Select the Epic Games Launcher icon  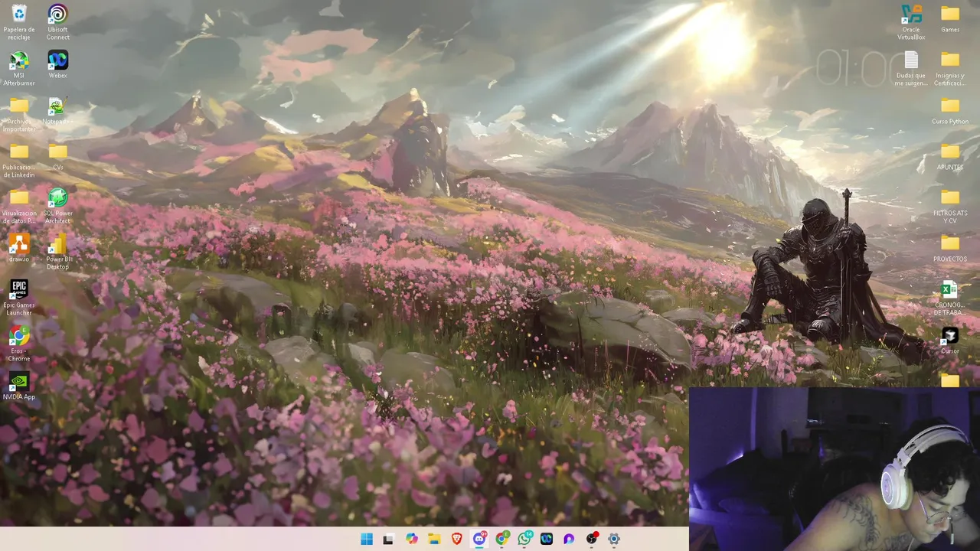19,298
